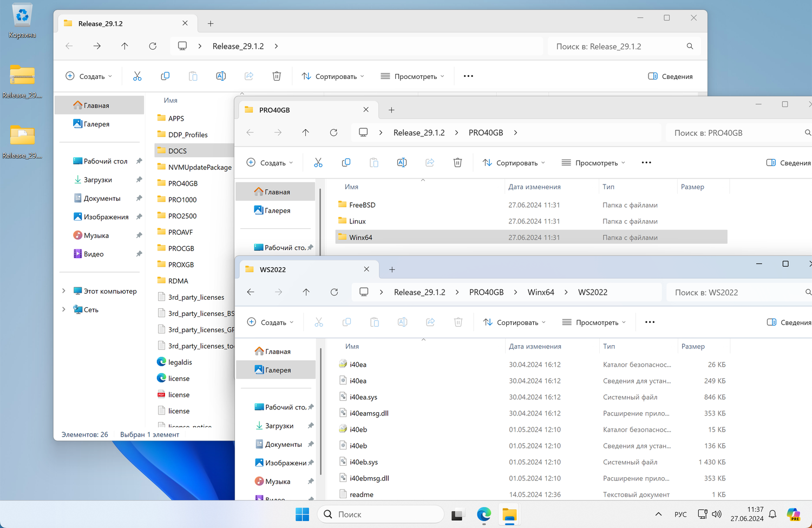Image resolution: width=812 pixels, height=528 pixels.
Task: Add a new tab in WS2022 window
Action: (392, 269)
